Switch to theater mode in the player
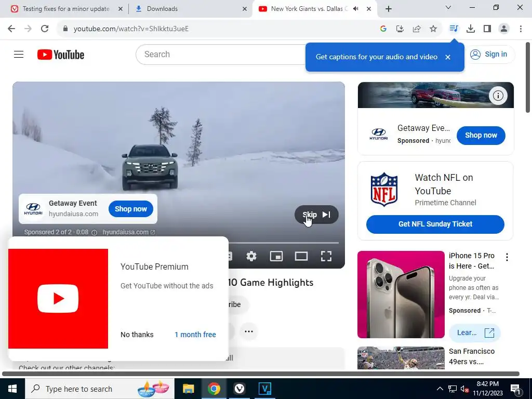532x399 pixels. tap(301, 256)
